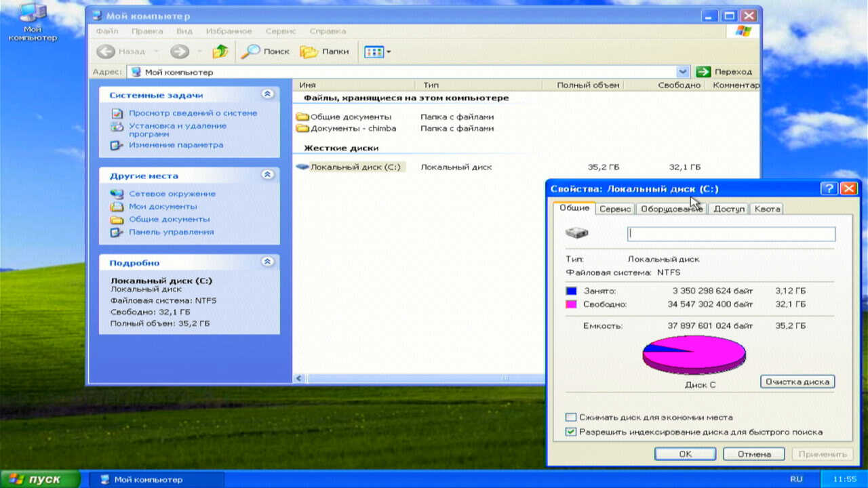Select the Документы - chimba folder
The image size is (868, 488).
click(347, 128)
